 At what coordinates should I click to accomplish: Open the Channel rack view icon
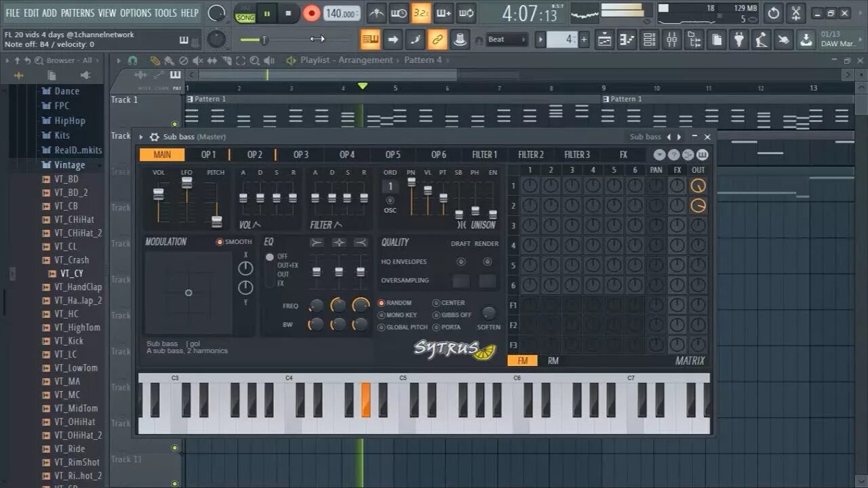coord(649,39)
